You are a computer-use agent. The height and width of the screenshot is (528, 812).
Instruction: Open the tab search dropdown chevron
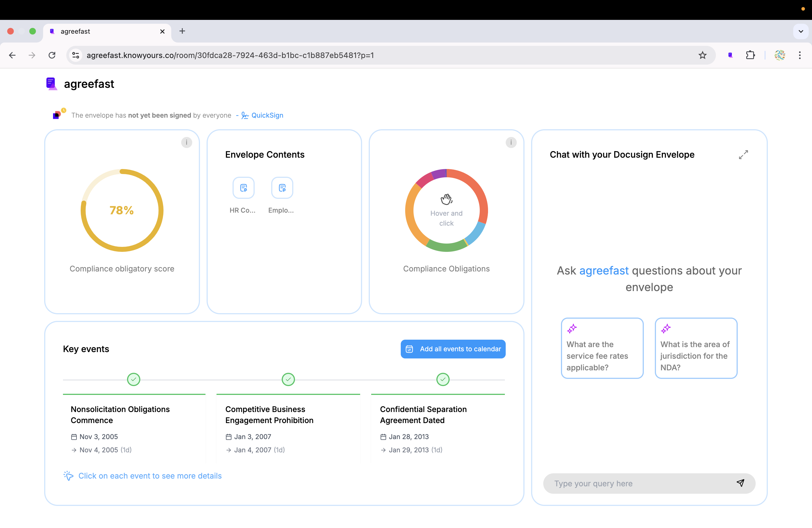click(x=800, y=31)
